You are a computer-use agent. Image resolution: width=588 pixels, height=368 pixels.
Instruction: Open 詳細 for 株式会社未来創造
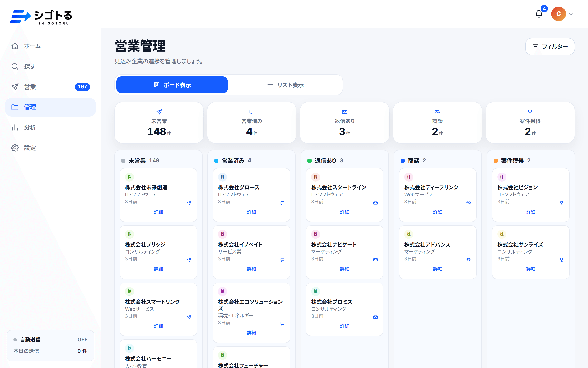pyautogui.click(x=158, y=212)
